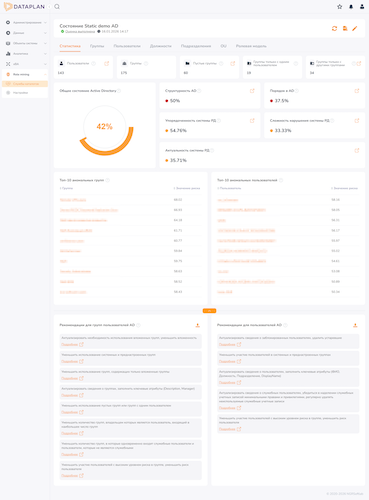
Task: Open external link on Пустые группы card
Action: pos(233,63)
